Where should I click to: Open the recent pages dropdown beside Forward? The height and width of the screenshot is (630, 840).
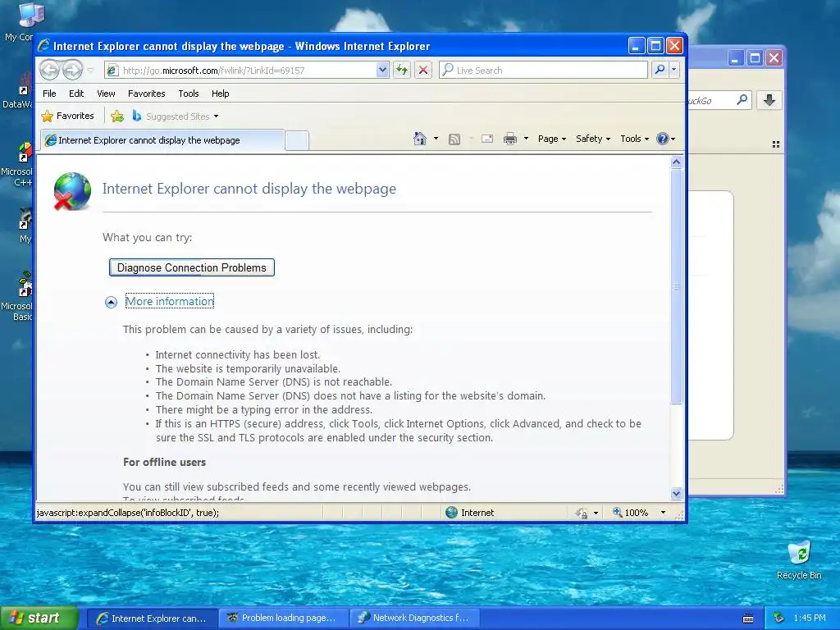(x=90, y=71)
